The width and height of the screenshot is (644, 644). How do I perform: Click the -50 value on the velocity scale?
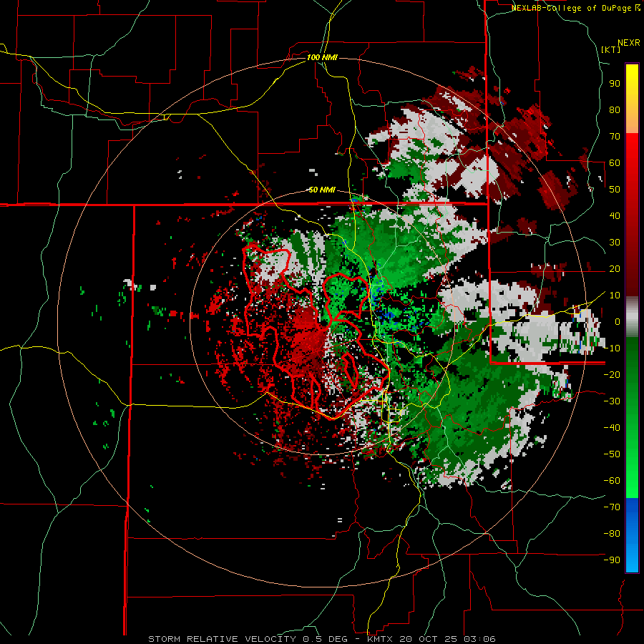pos(612,454)
